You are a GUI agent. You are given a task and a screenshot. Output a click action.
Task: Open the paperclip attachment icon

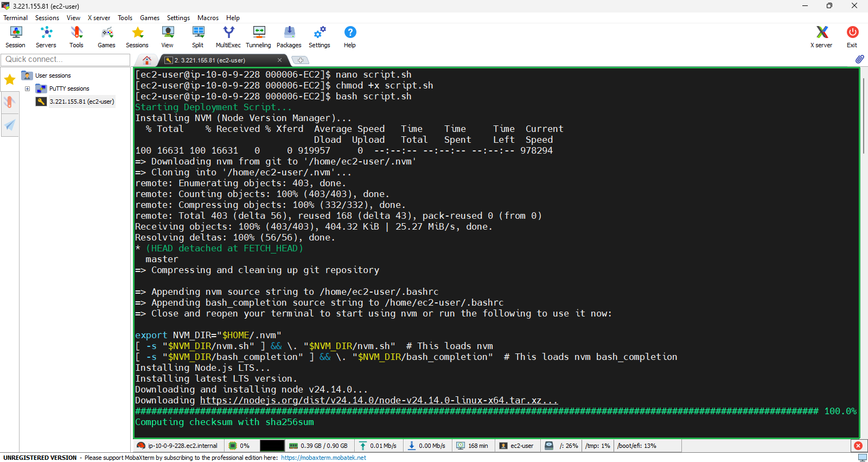[x=860, y=59]
